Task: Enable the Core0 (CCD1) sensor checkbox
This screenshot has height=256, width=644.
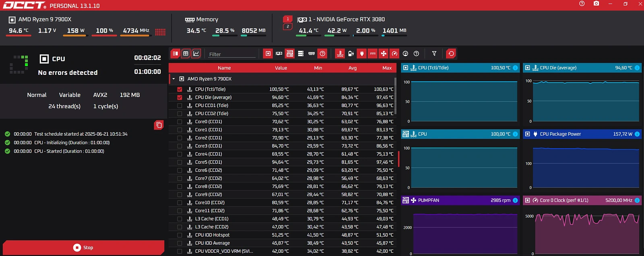Action: pos(180,122)
